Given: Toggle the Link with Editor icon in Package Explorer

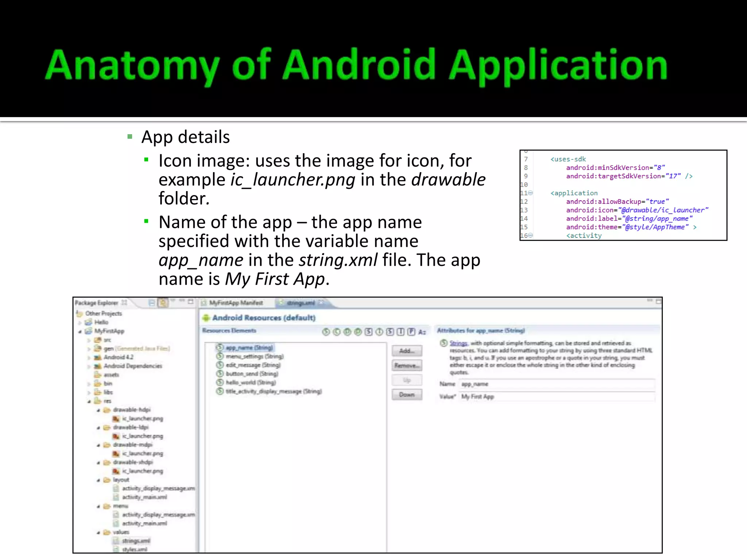Looking at the screenshot, I should (x=163, y=303).
